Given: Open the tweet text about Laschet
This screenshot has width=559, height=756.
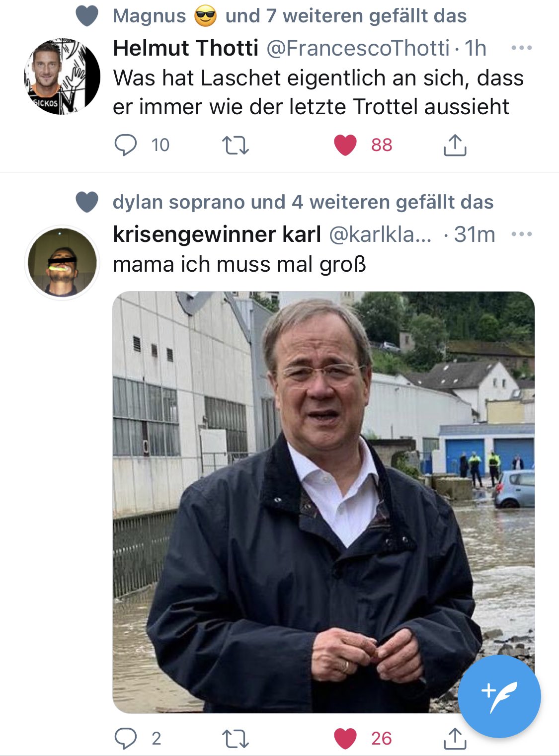Looking at the screenshot, I should (318, 92).
